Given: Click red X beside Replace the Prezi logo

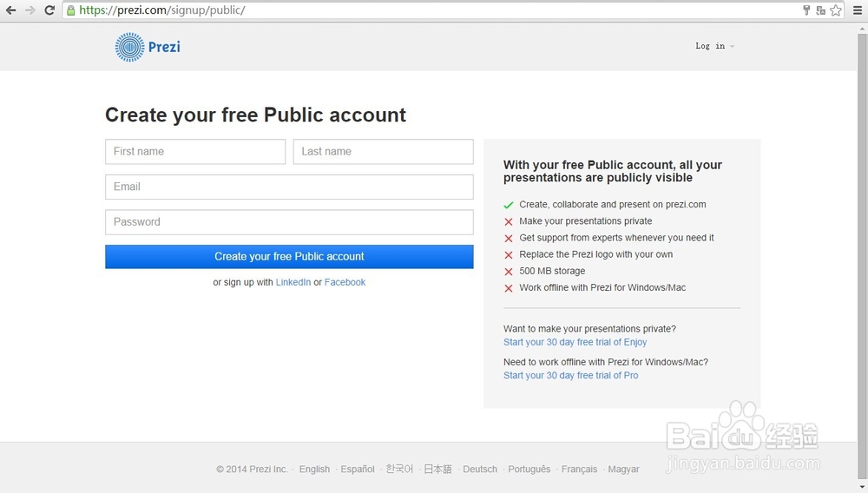Looking at the screenshot, I should (508, 255).
